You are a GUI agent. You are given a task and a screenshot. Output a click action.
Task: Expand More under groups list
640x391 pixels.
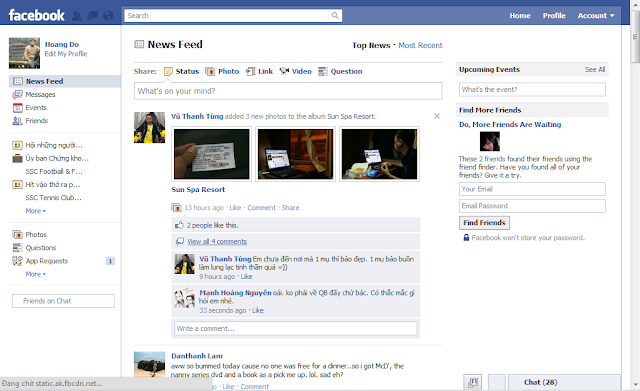[36, 211]
